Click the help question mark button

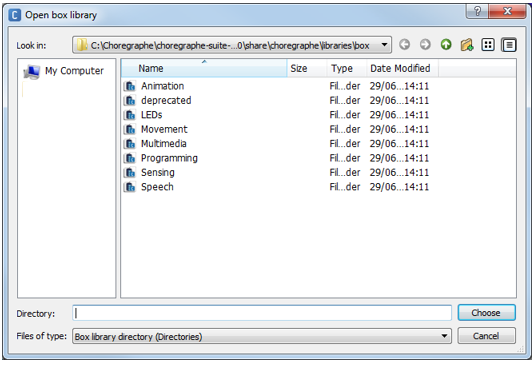[x=477, y=11]
